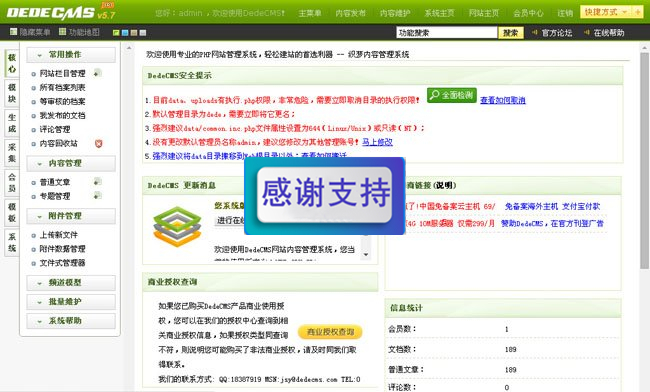Click the add icon next to 网站栏目管理
The height and width of the screenshot is (392, 650).
97,73
